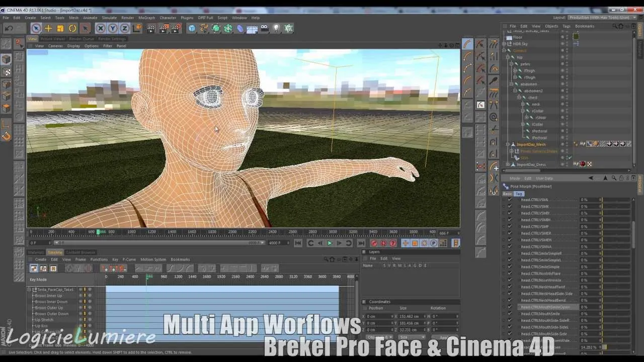The width and height of the screenshot is (644, 362).
Task: Open the Simulate menu
Action: [109, 18]
